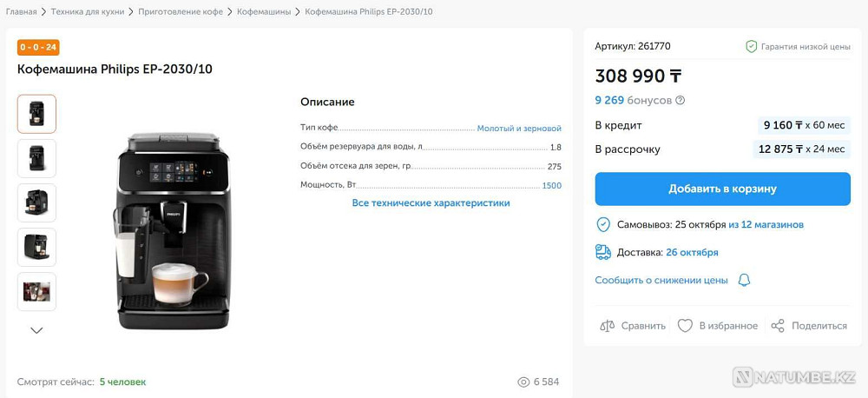This screenshot has height=398, width=868.
Task: Click the 1500 power value link
Action: click(551, 185)
